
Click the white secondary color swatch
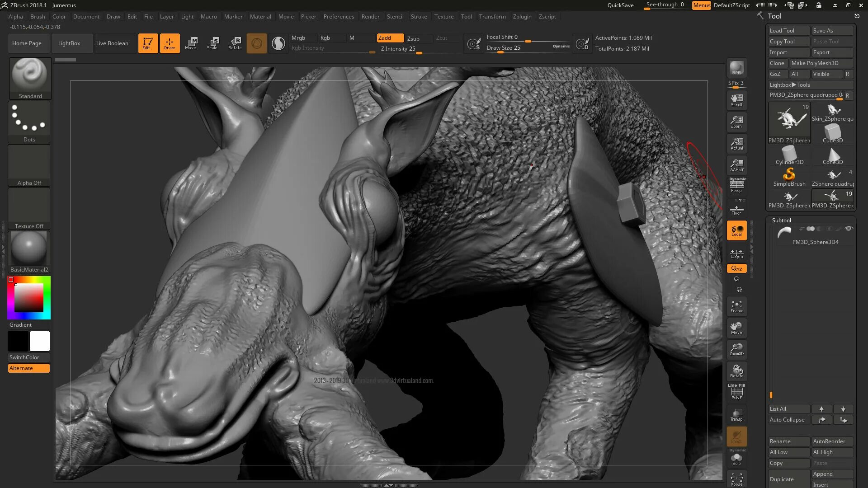(x=40, y=341)
